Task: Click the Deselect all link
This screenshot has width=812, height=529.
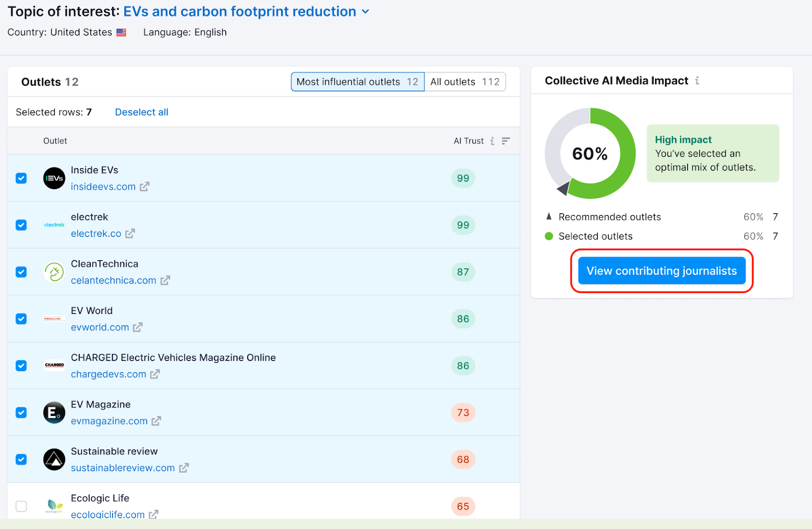Action: [x=142, y=112]
